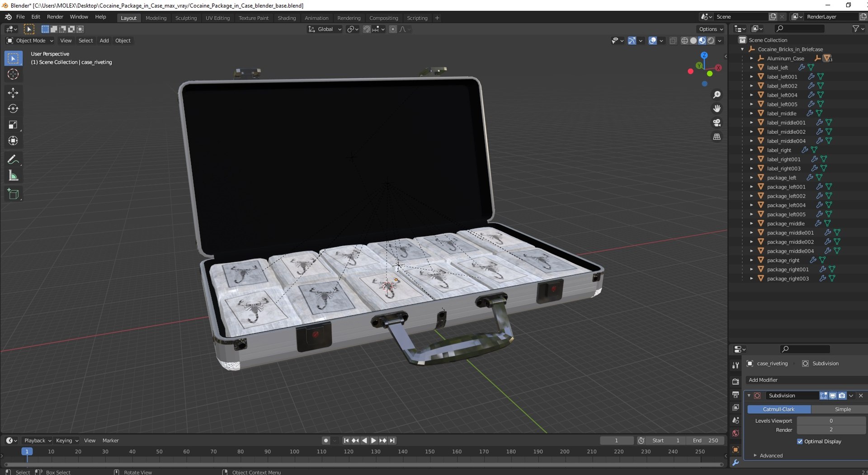The image size is (868, 475).
Task: Play the animation forward
Action: 373,441
